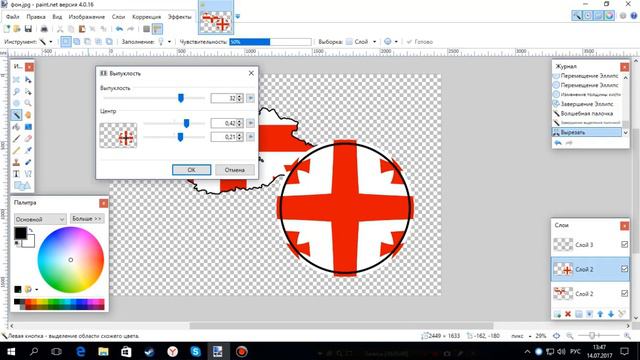Select the Magic Wand tool

point(16,115)
